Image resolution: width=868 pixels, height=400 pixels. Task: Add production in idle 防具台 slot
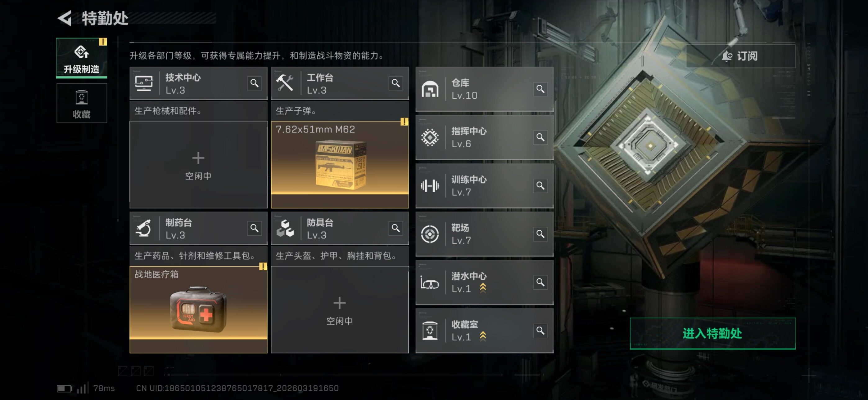[x=340, y=310]
